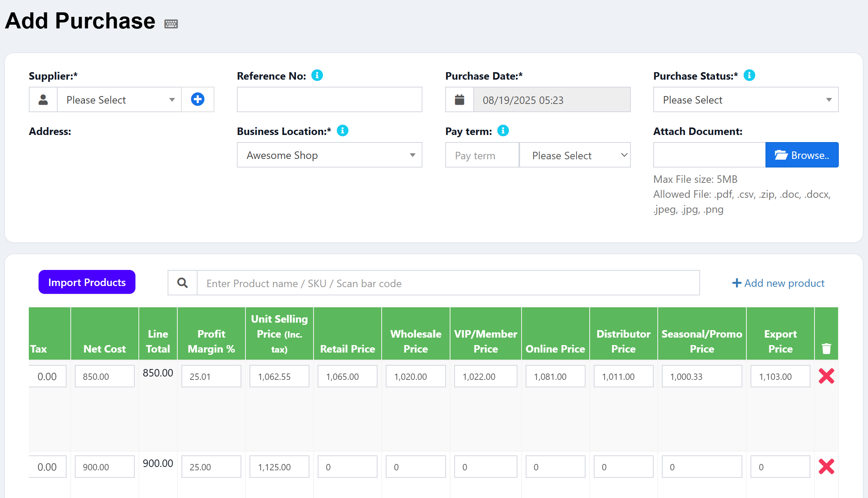Click the keyboard shortcuts icon beside Add Purchase
868x498 pixels.
[171, 24]
